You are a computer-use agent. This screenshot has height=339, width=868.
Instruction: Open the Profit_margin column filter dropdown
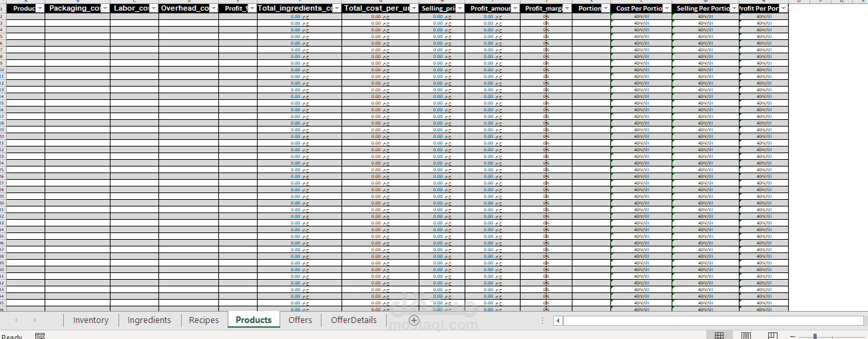tap(567, 9)
